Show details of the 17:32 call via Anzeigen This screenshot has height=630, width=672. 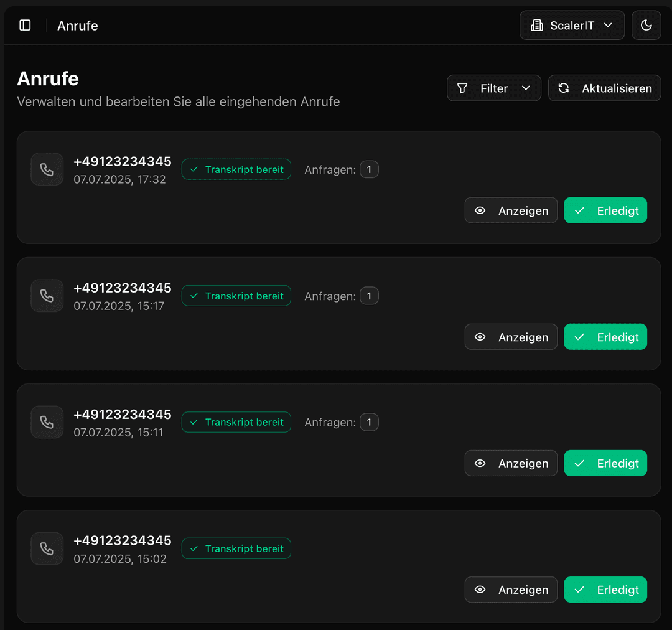511,210
